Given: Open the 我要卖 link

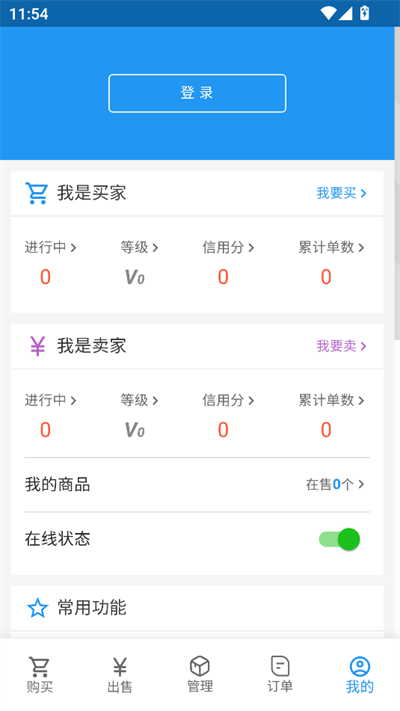Looking at the screenshot, I should [x=341, y=346].
